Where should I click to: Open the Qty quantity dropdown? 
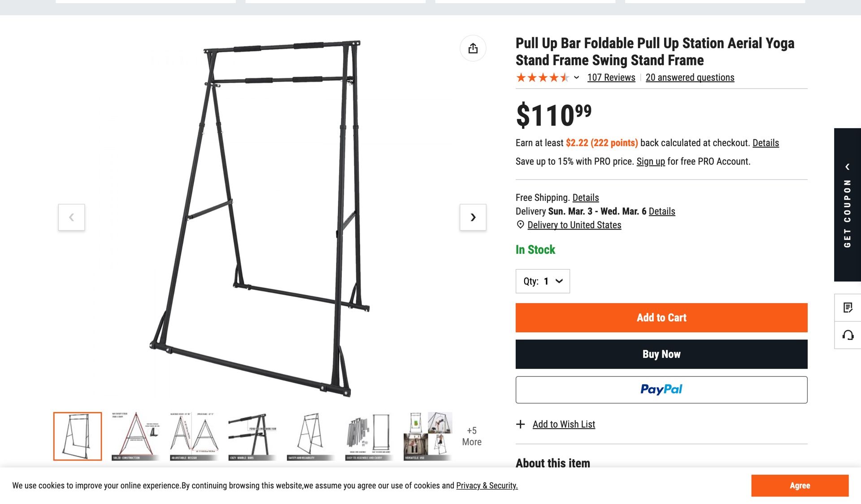[x=543, y=281]
